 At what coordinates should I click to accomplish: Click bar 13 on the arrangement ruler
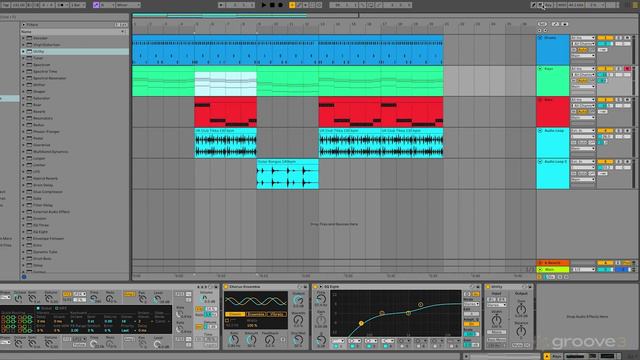click(322, 24)
